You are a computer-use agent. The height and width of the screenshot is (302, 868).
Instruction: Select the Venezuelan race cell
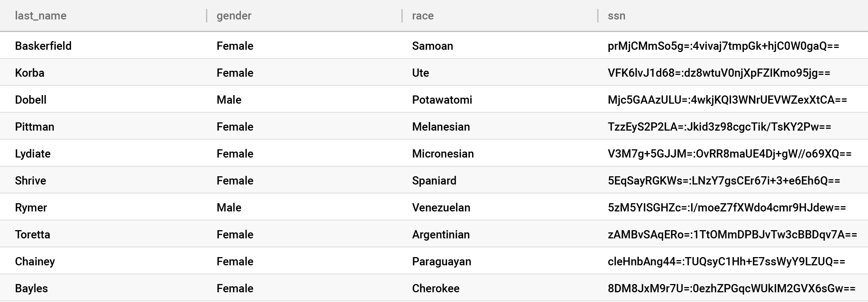[x=441, y=207]
